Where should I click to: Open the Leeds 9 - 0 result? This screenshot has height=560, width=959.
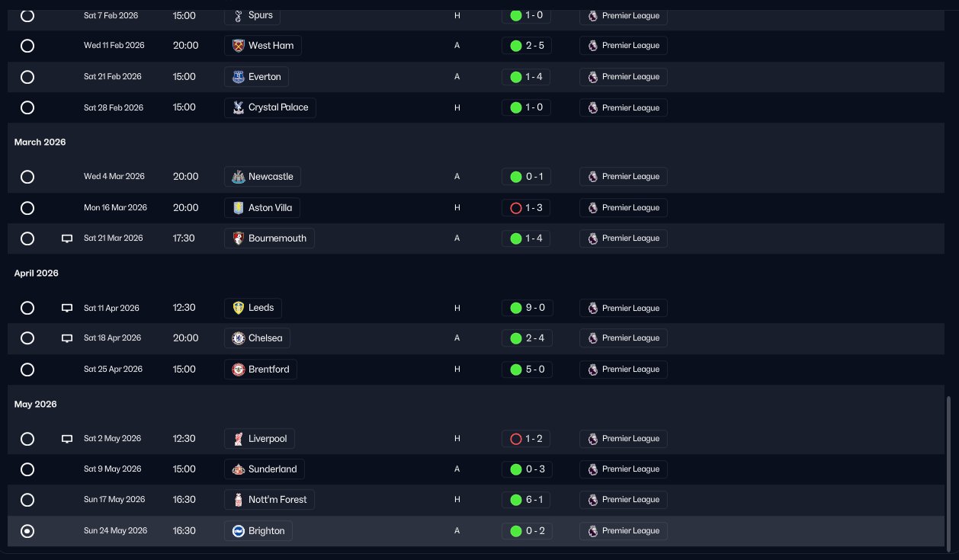pos(528,308)
